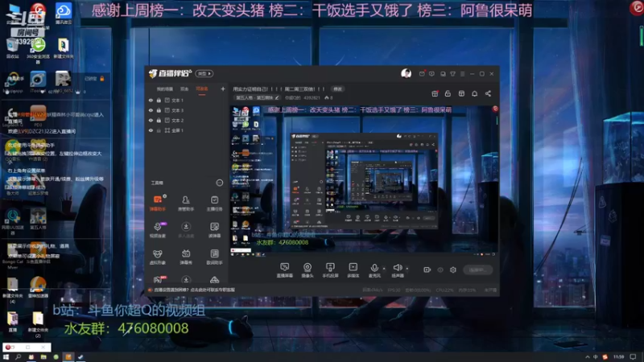Click the store icon beside the bell
The image size is (644, 362).
pos(461,93)
